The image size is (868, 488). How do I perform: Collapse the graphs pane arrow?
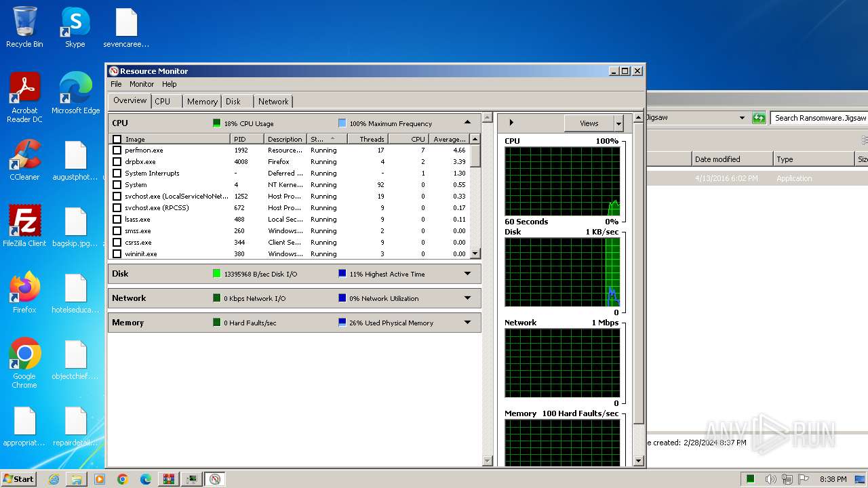pyautogui.click(x=511, y=123)
